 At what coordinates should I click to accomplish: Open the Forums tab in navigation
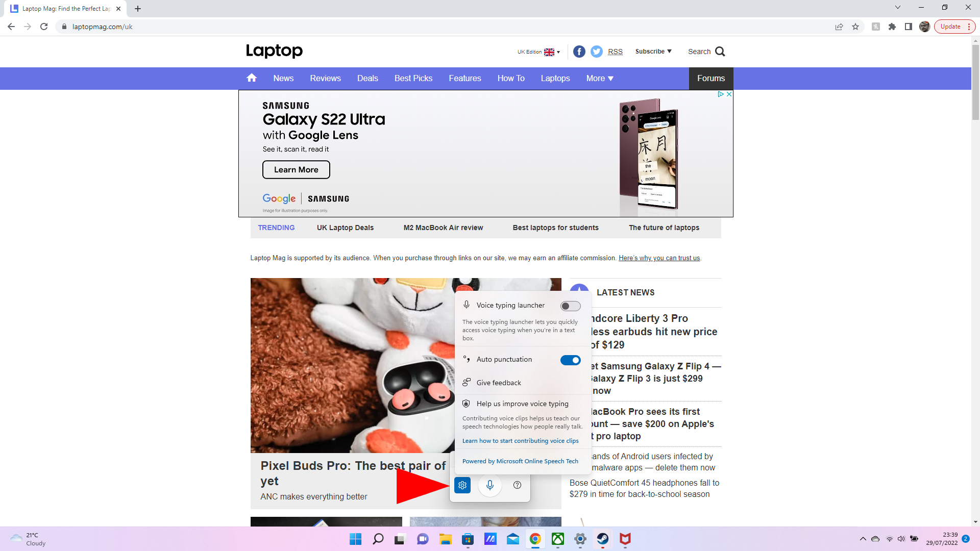coord(712,78)
